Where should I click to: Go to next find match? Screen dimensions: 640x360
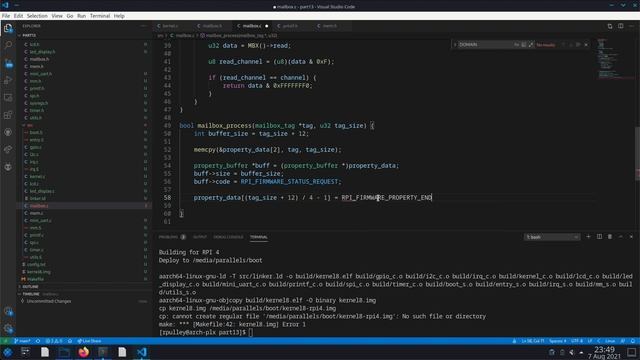point(571,44)
